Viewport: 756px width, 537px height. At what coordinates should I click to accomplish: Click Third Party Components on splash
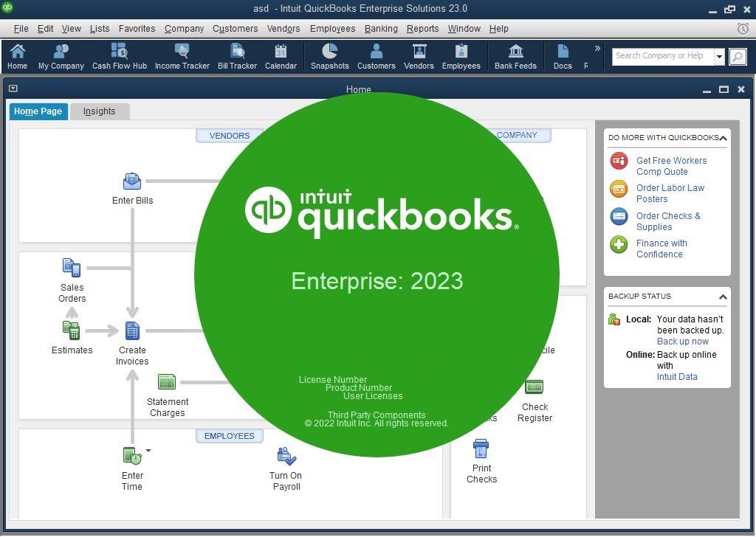point(377,415)
